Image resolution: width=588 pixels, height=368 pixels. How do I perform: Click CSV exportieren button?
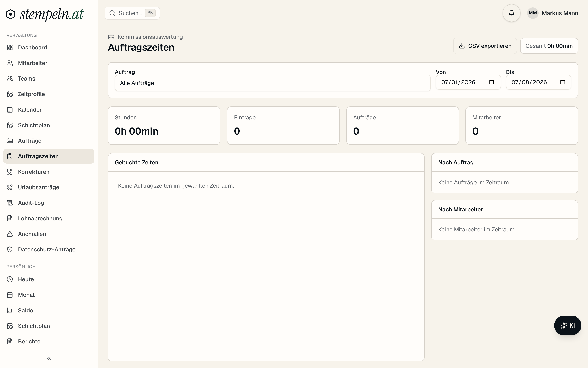[485, 46]
